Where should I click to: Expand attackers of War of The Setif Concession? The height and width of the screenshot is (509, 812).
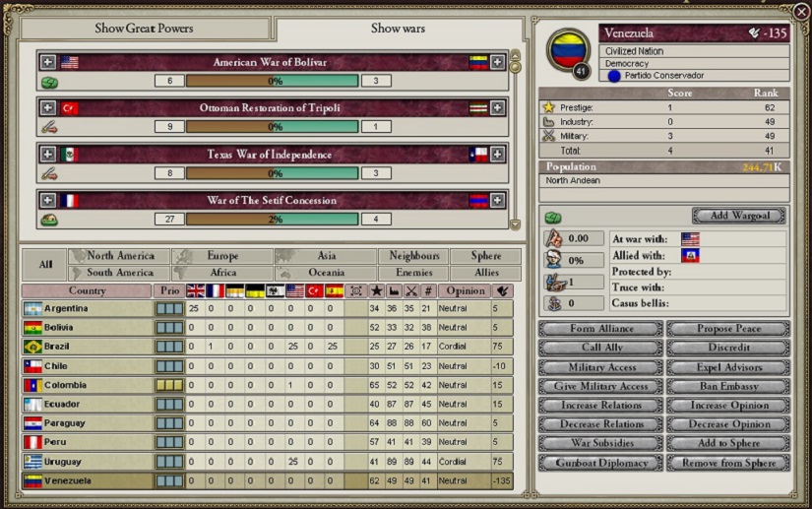pyautogui.click(x=47, y=200)
